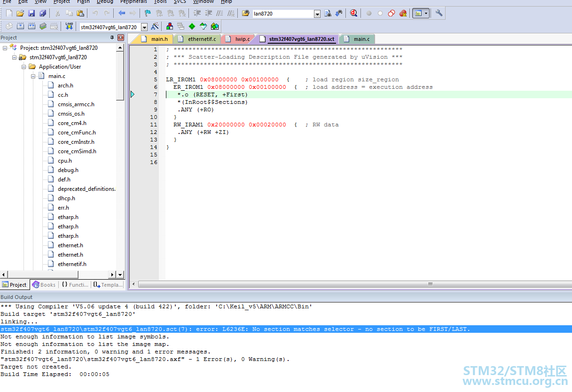Navigate backwards with blue left arrow
Viewport: 572px width, 392px height.
coord(122,14)
